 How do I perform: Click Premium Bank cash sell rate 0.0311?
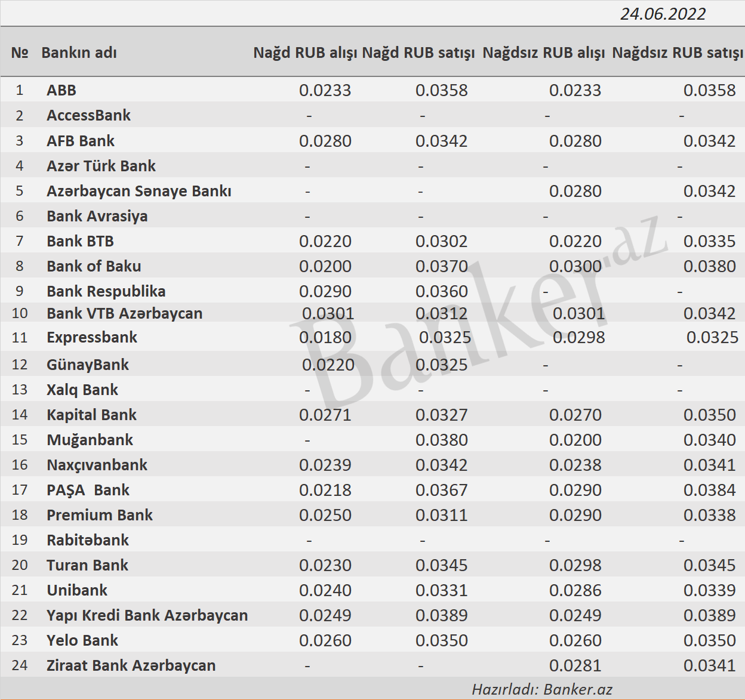pos(442,515)
